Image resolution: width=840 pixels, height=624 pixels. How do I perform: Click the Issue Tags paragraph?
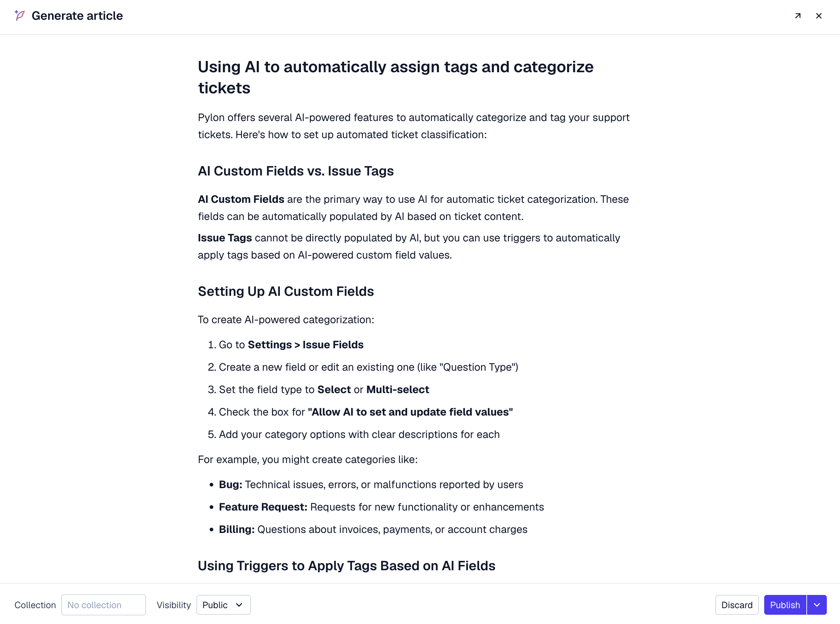pyautogui.click(x=409, y=246)
